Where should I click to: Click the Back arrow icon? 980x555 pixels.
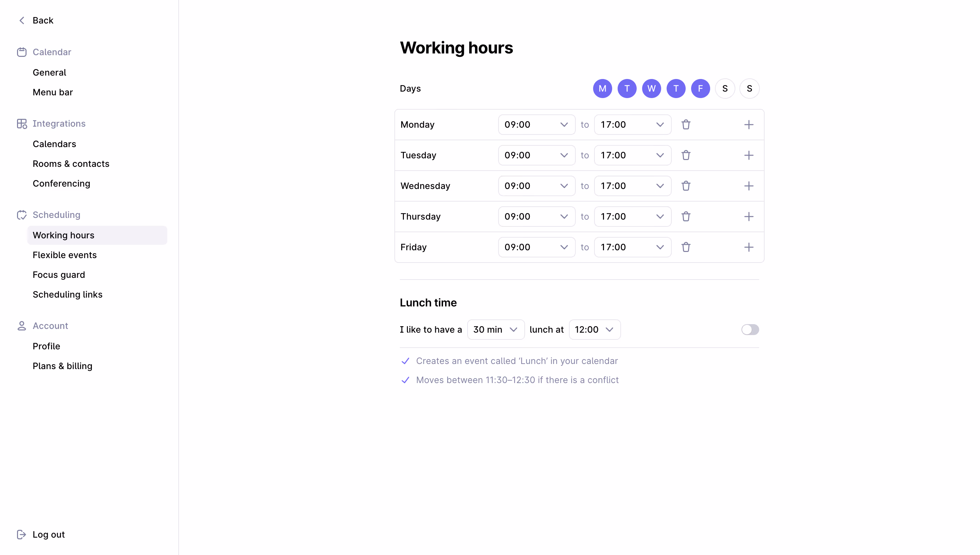coord(22,20)
